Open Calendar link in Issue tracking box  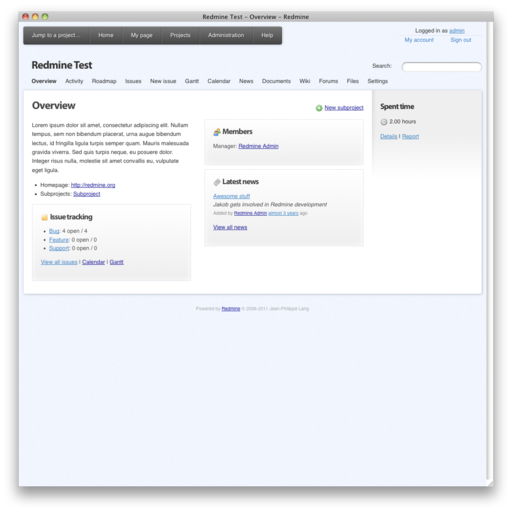pyautogui.click(x=93, y=262)
